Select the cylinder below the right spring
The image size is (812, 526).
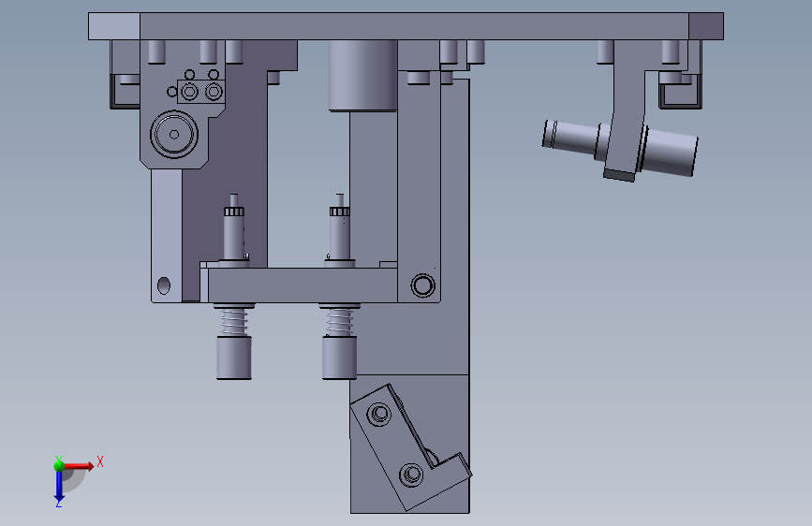click(x=339, y=358)
